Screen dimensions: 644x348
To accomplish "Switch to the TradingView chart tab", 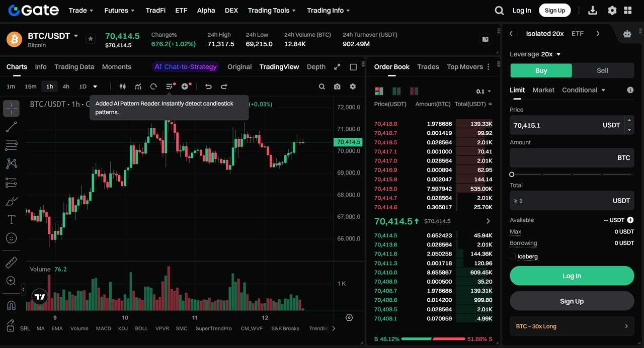I will [279, 66].
